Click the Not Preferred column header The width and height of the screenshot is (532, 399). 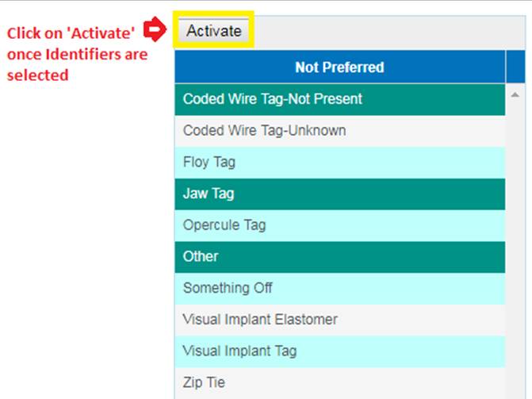tap(339, 67)
